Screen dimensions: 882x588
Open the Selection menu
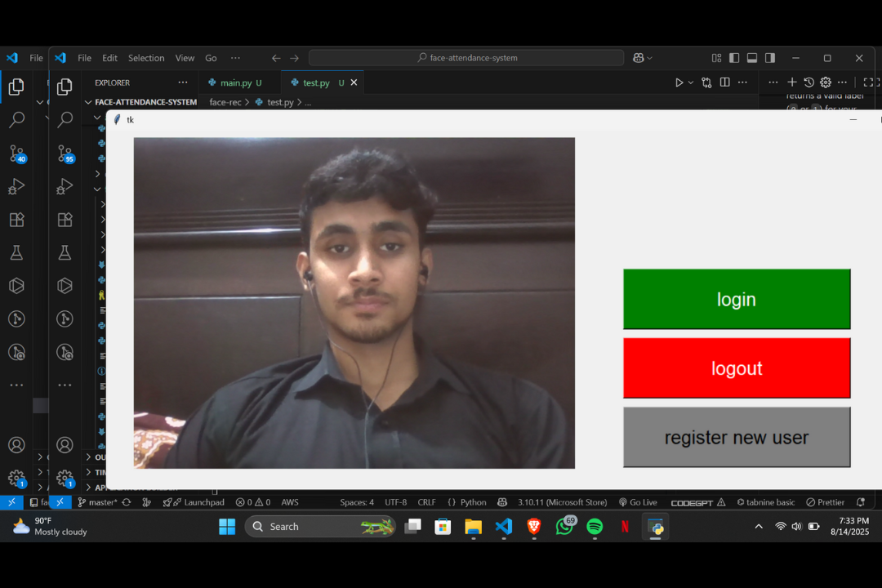(146, 58)
